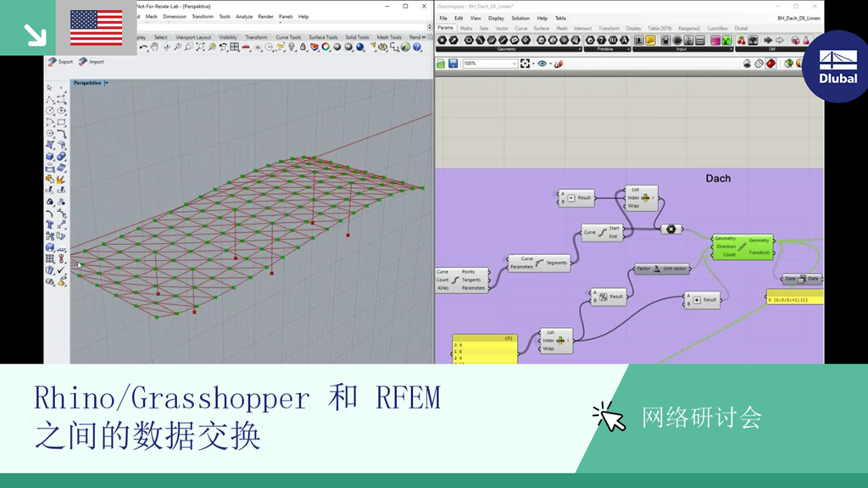Select the Pan hand tool in Rhino
Viewport: 868px width, 488px height.
coord(155,47)
